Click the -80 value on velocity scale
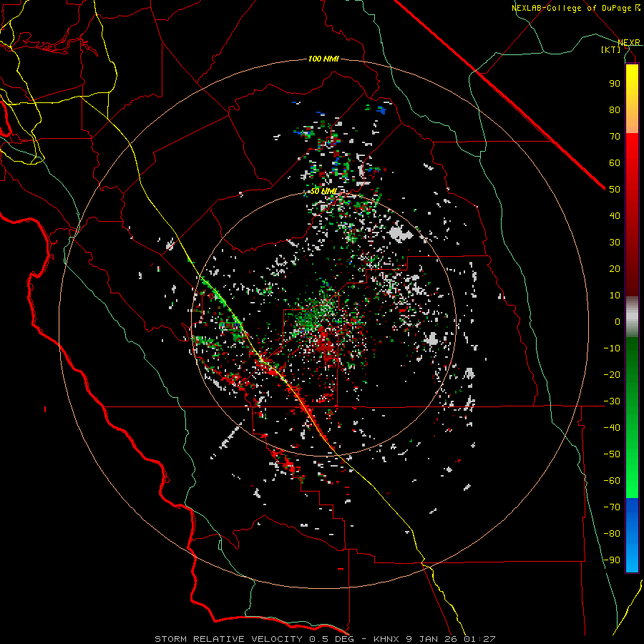The image size is (644, 644). [x=612, y=534]
